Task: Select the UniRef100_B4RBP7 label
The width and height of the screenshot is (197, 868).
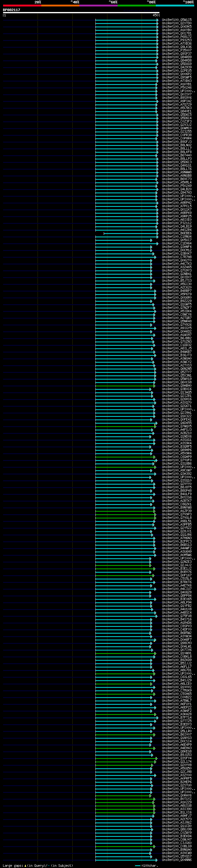Action: click(177, 291)
